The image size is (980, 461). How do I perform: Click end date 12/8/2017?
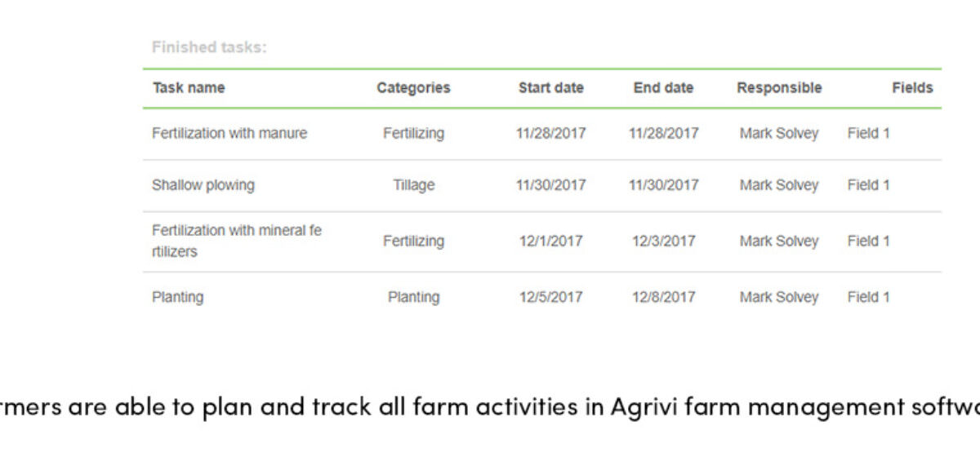pos(663,297)
